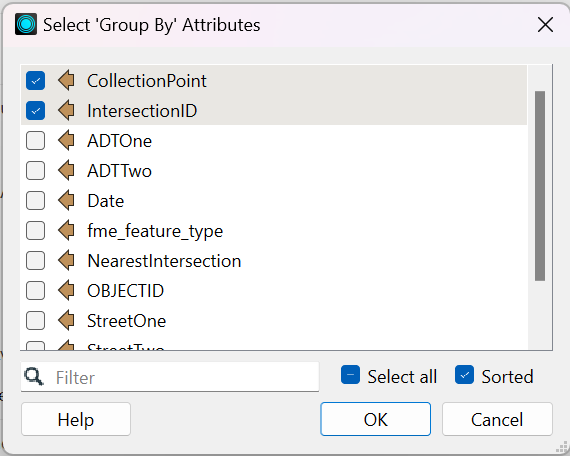Click the arrow icon beside ADTOne
The image size is (570, 456).
(x=67, y=140)
